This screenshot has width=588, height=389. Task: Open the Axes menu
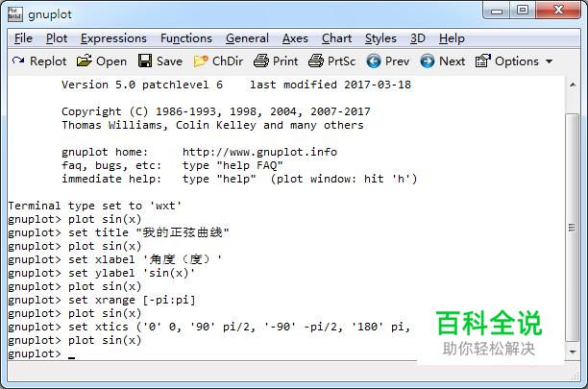click(295, 38)
